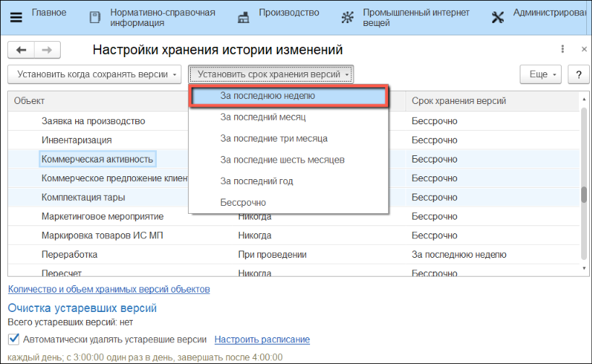Image resolution: width=592 pixels, height=364 pixels.
Task: Choose За последние три месяца option
Action: (x=273, y=138)
